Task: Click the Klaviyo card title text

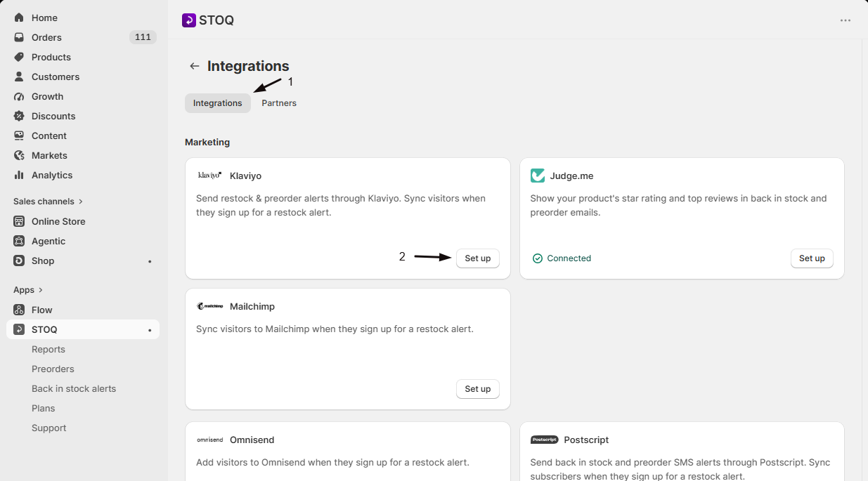Action: [x=245, y=176]
